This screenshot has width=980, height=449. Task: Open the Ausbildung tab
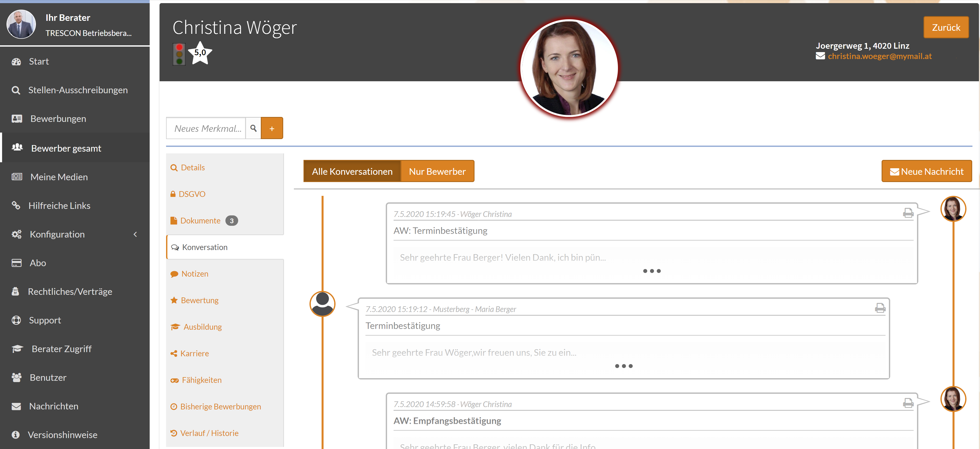(225, 327)
